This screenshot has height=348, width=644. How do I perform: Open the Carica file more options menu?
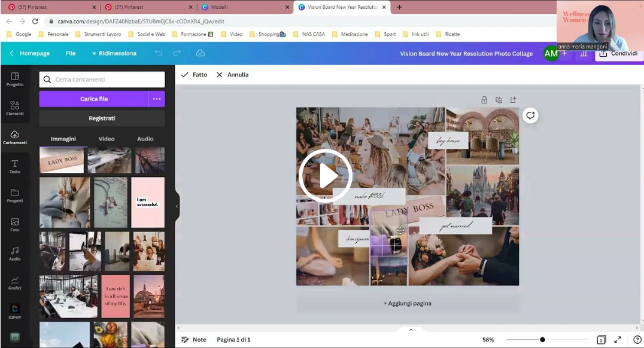(157, 99)
